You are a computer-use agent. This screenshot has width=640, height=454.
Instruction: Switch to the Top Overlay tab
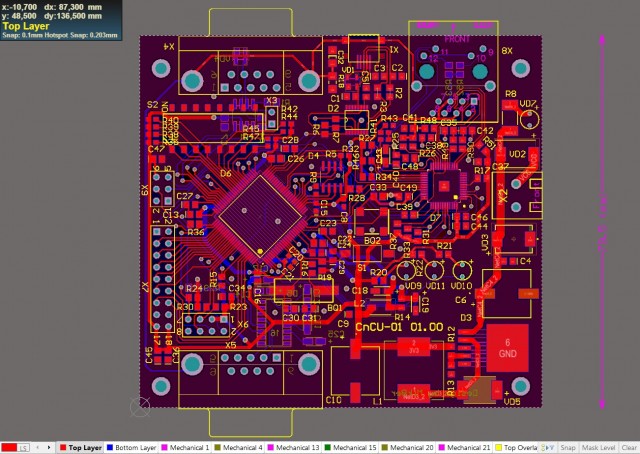[516, 448]
